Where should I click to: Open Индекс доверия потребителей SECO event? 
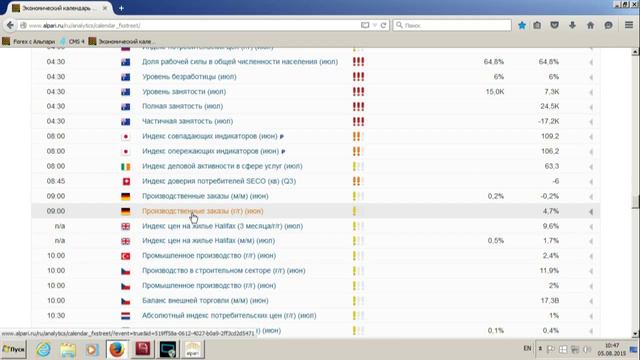point(219,181)
